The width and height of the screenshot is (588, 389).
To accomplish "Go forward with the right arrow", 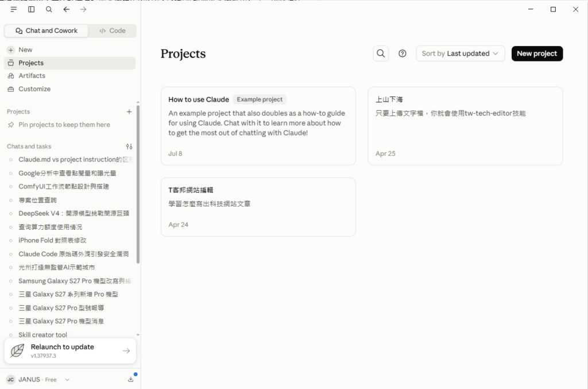I will click(x=83, y=9).
